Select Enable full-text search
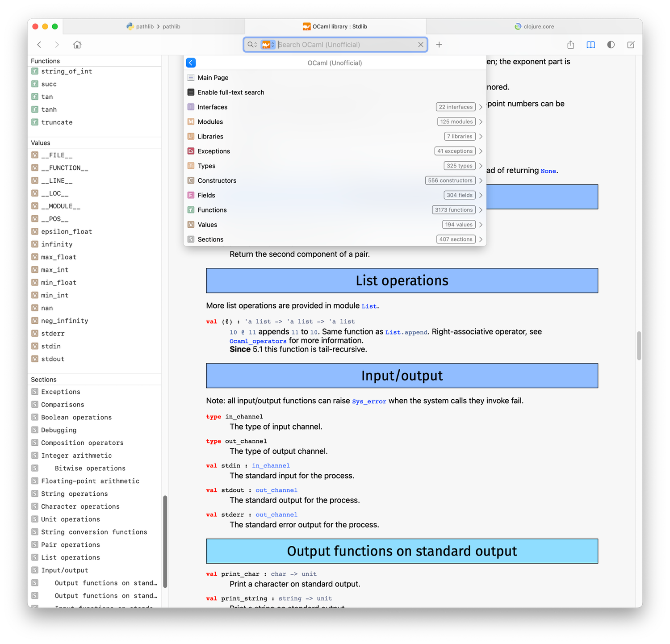The height and width of the screenshot is (644, 670). coord(335,92)
